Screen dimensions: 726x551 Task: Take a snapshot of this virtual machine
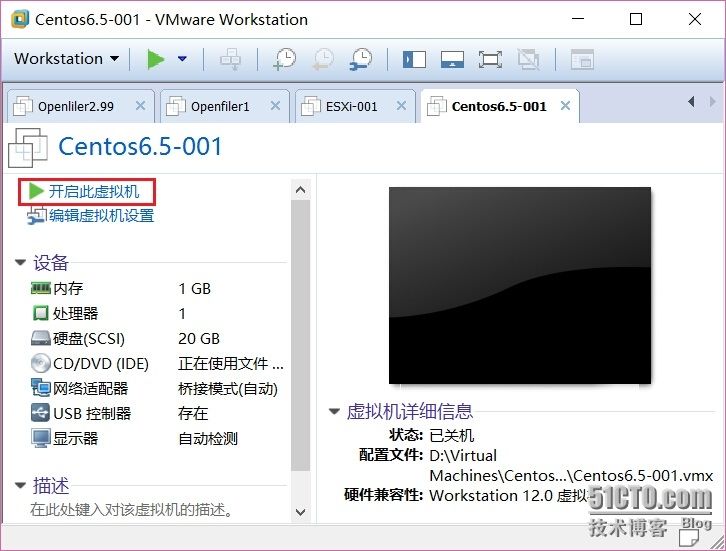pos(285,59)
